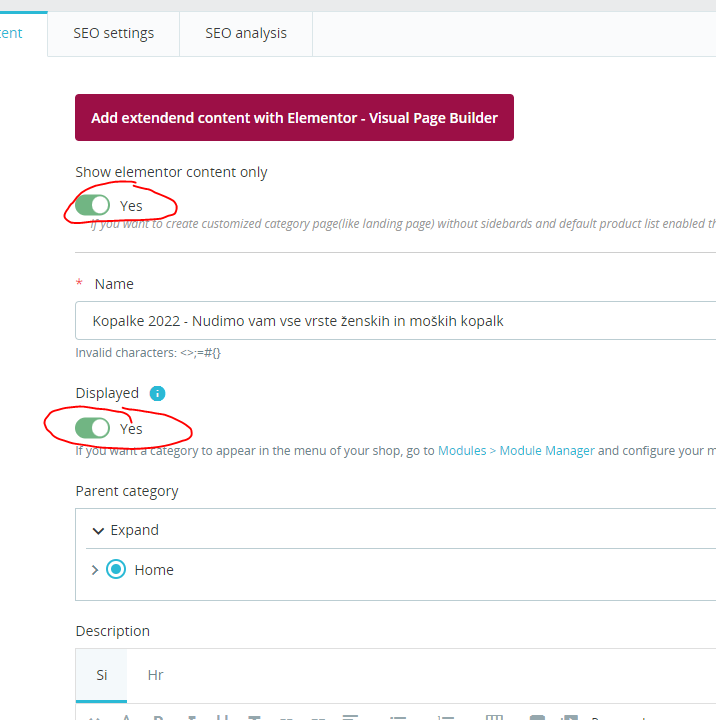The width and height of the screenshot is (716, 720).
Task: Select the Home parent category radio button
Action: [116, 569]
